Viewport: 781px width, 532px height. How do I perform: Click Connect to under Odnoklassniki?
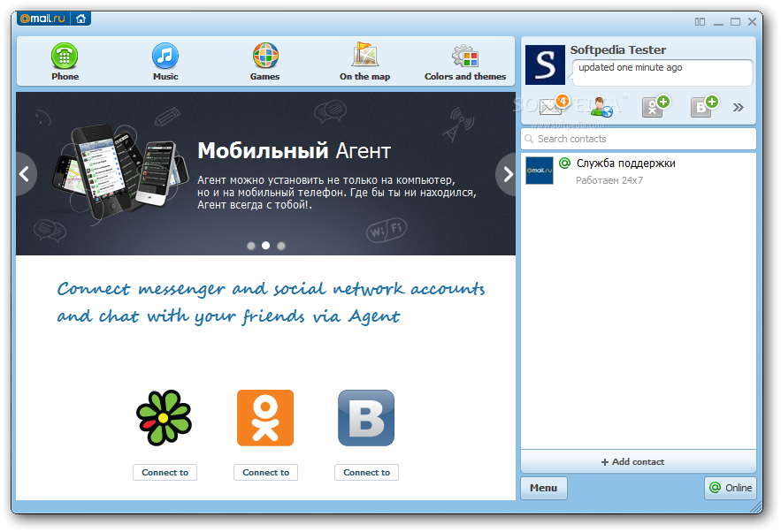(x=265, y=472)
